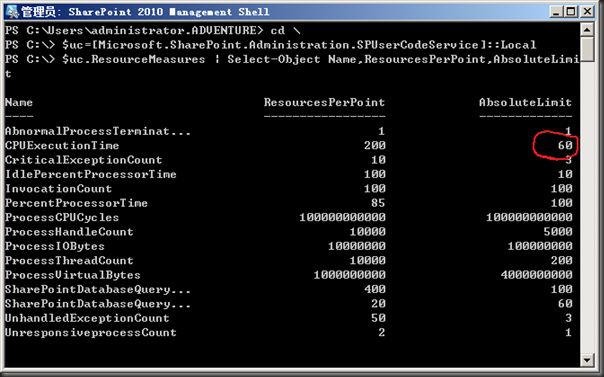Click AbsoluteLimit 60 beside SharePointDatabaseQuery 20 row
This screenshot has height=377, width=604.
[565, 304]
